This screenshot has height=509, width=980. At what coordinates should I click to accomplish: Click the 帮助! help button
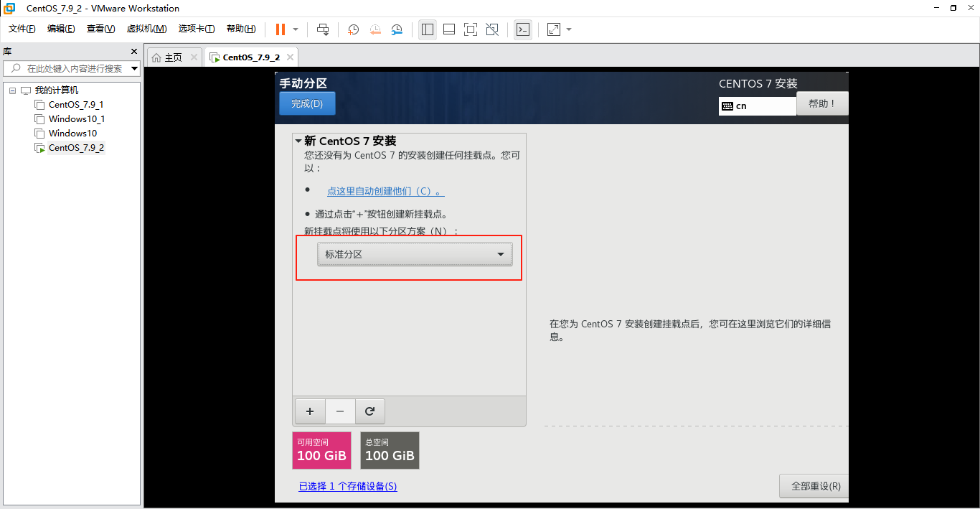click(822, 103)
